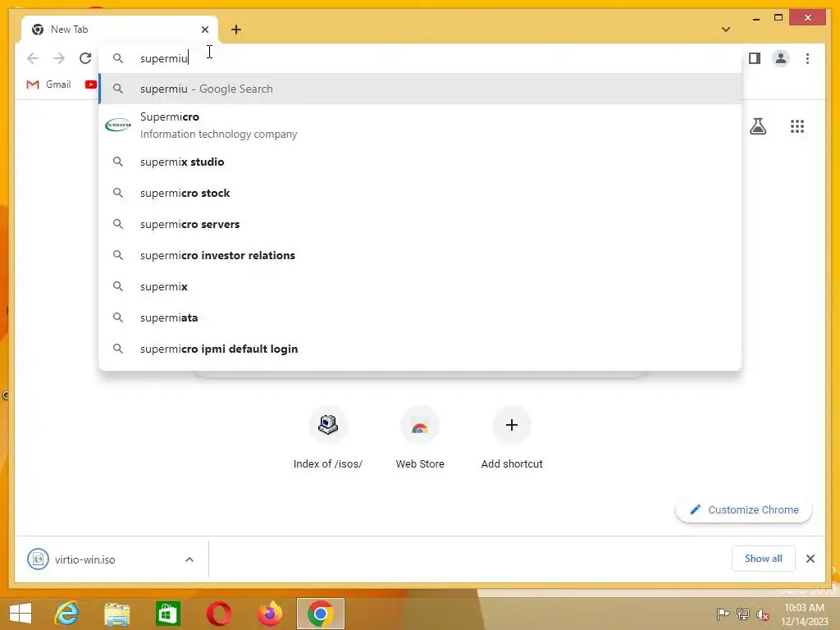The image size is (840, 630).
Task: Click the Supermicro logo icon
Action: tap(118, 125)
